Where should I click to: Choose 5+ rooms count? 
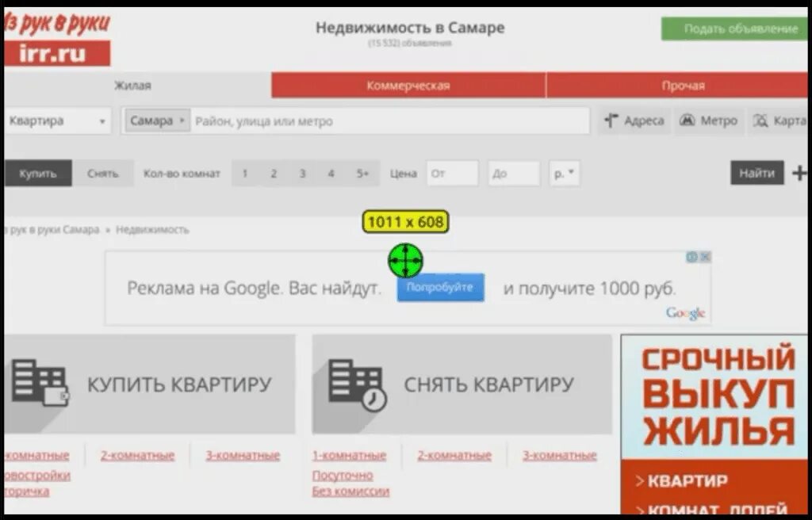(362, 174)
